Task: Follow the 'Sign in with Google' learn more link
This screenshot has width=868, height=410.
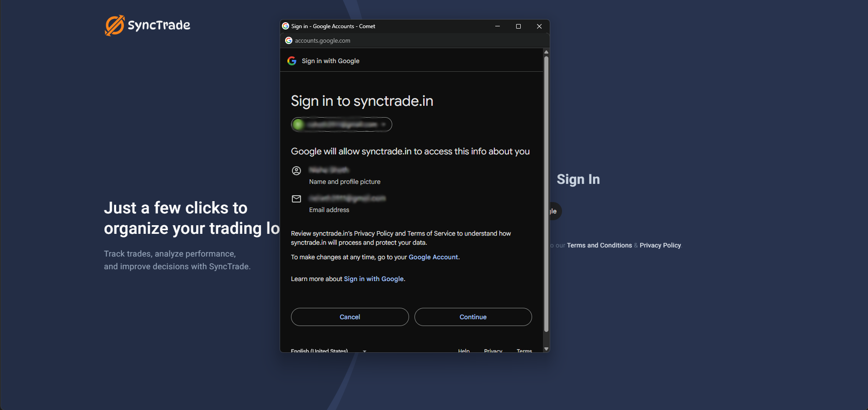Action: 374,279
